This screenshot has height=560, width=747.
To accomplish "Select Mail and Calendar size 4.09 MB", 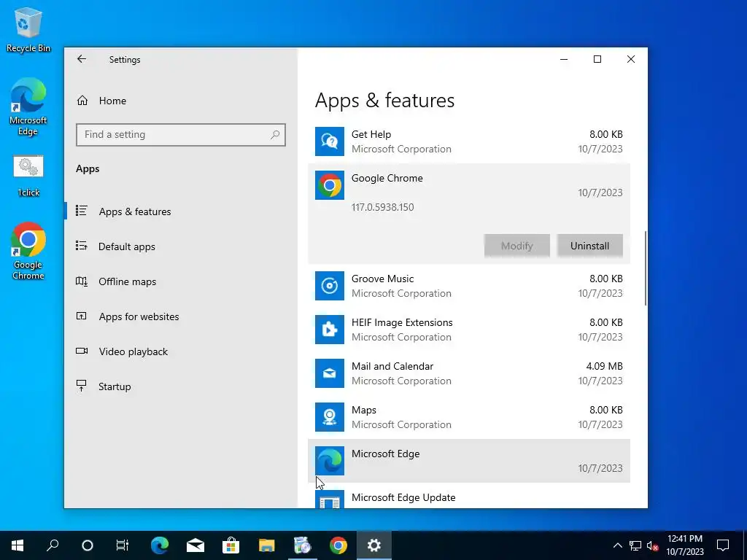I will point(604,366).
